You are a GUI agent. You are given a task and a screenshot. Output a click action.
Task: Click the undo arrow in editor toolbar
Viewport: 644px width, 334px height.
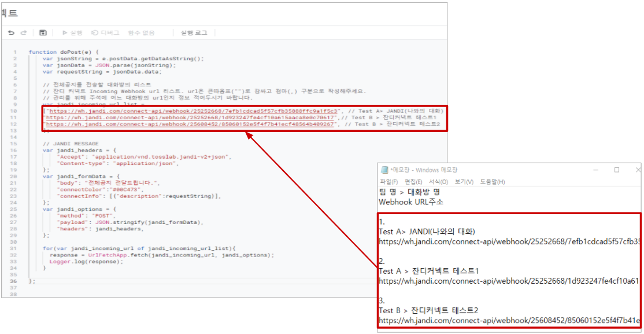pos(11,33)
